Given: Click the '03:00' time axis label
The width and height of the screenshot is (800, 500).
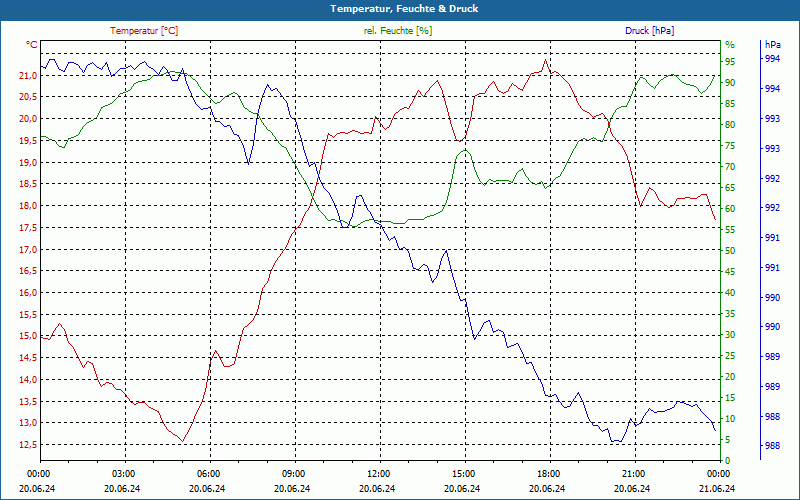Looking at the screenshot, I should coord(122,473).
